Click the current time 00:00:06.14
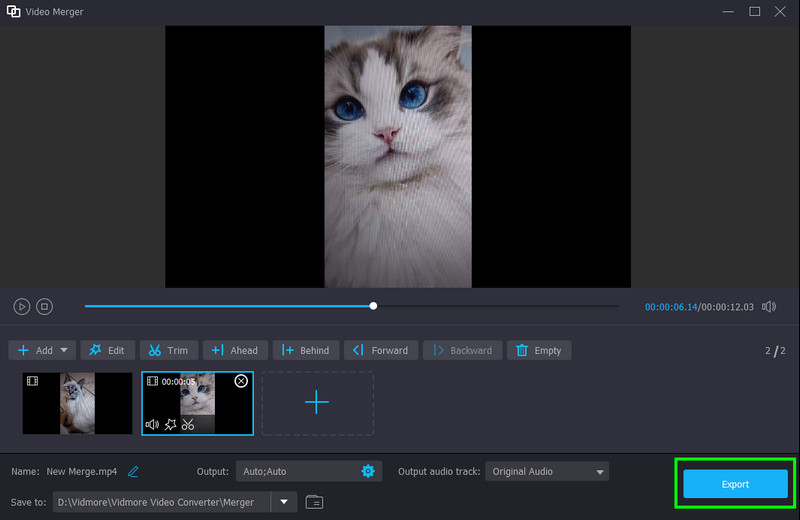800x520 pixels. [670, 307]
